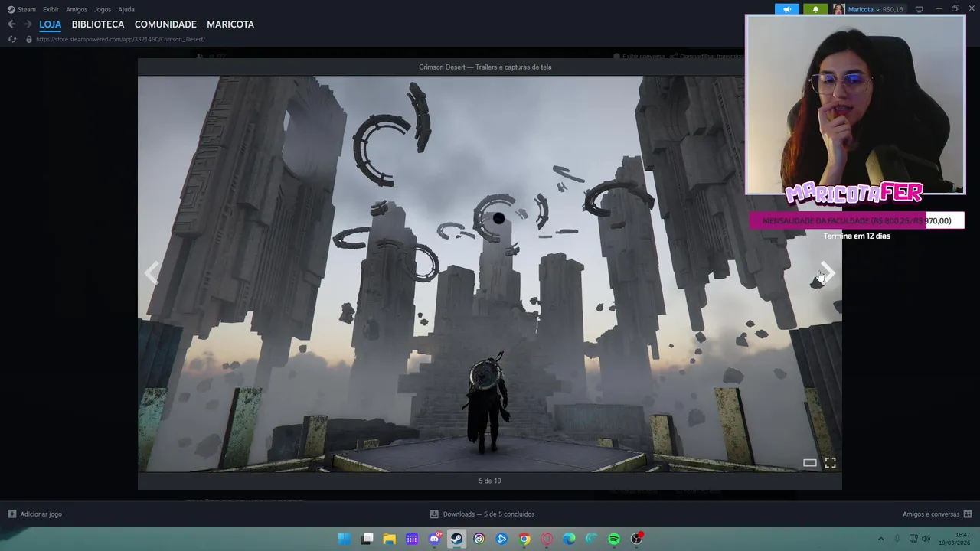Open Task View in the taskbar
This screenshot has height=551, width=980.
367,539
